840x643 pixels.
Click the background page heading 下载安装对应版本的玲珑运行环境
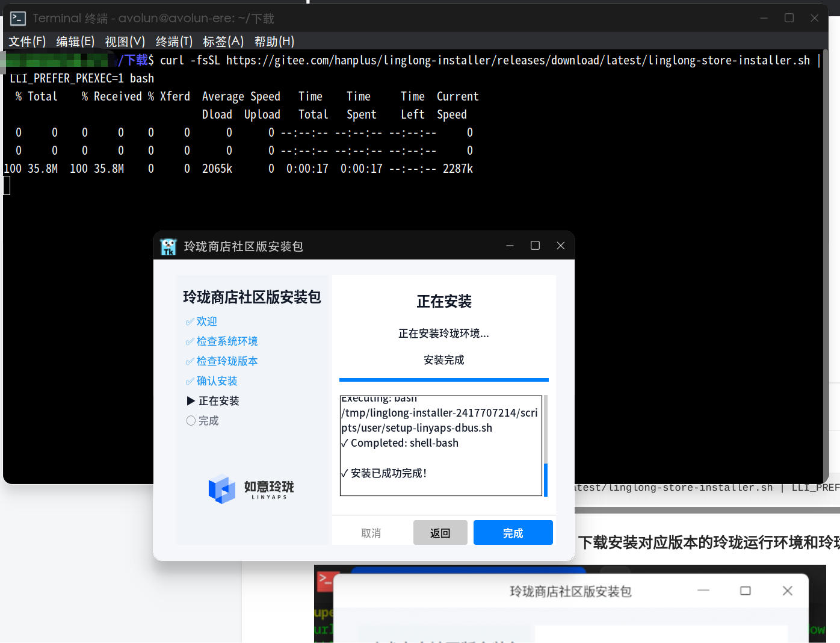click(x=709, y=542)
